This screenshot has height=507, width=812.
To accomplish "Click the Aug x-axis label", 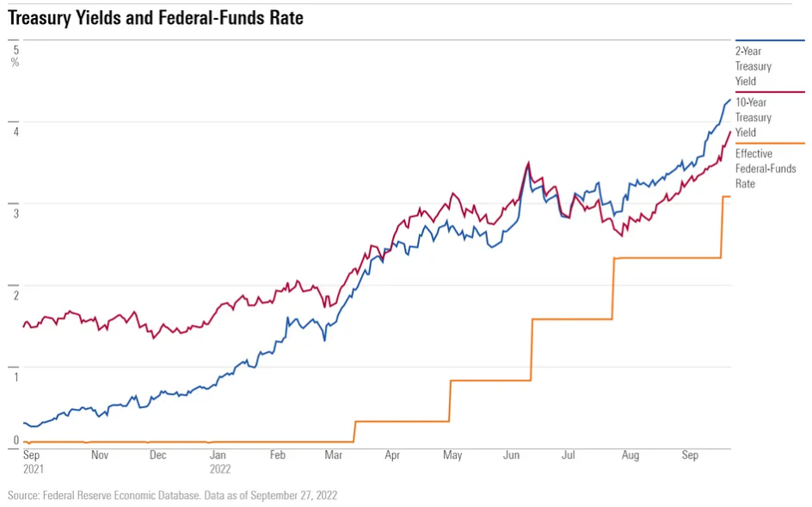I will [x=630, y=454].
